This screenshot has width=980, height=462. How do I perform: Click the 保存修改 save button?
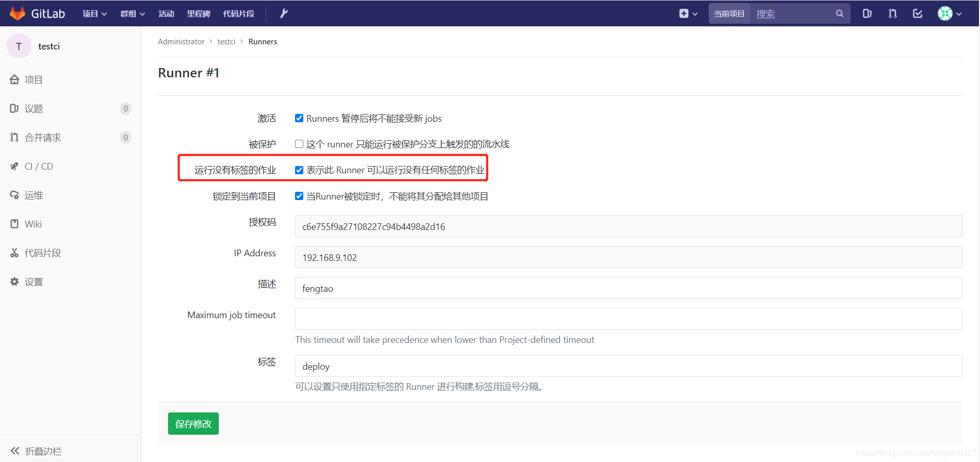pos(193,423)
